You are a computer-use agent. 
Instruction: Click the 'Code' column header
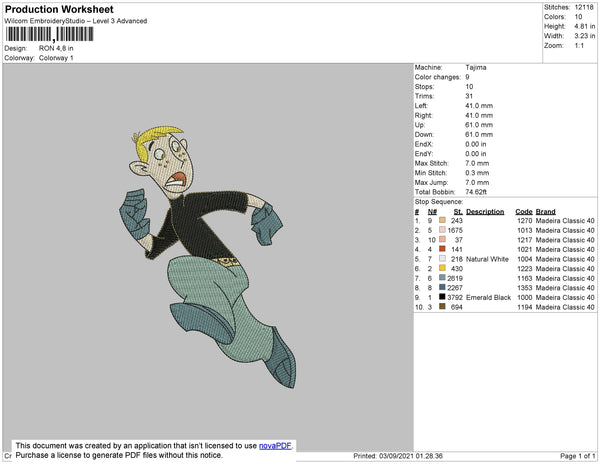tap(524, 212)
